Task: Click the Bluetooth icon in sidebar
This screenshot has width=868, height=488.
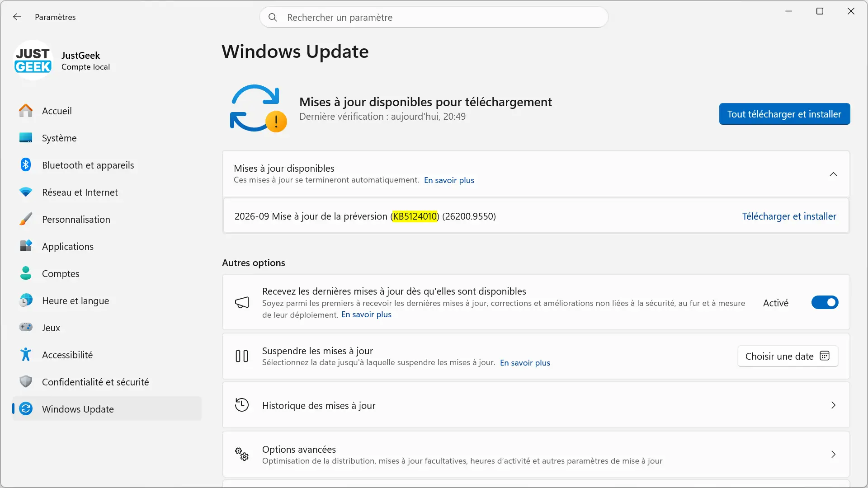Action: click(x=26, y=165)
